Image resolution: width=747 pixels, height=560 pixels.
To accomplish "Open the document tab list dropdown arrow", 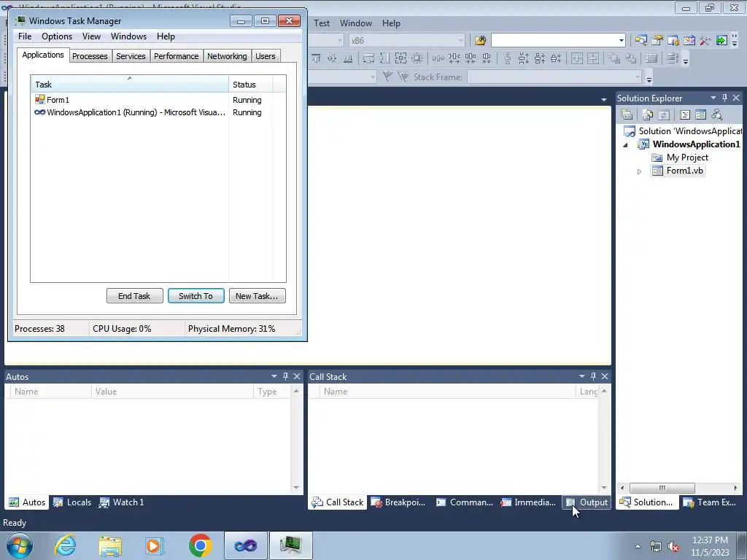I will [603, 99].
